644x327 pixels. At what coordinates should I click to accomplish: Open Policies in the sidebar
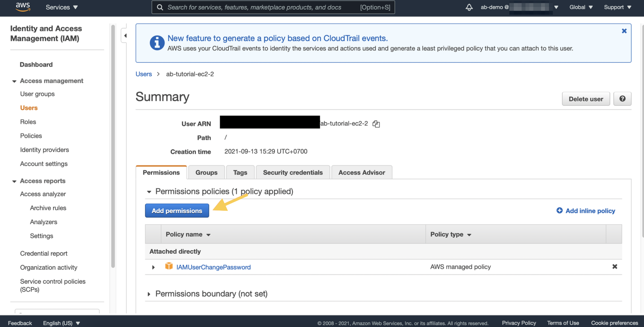[x=31, y=136]
